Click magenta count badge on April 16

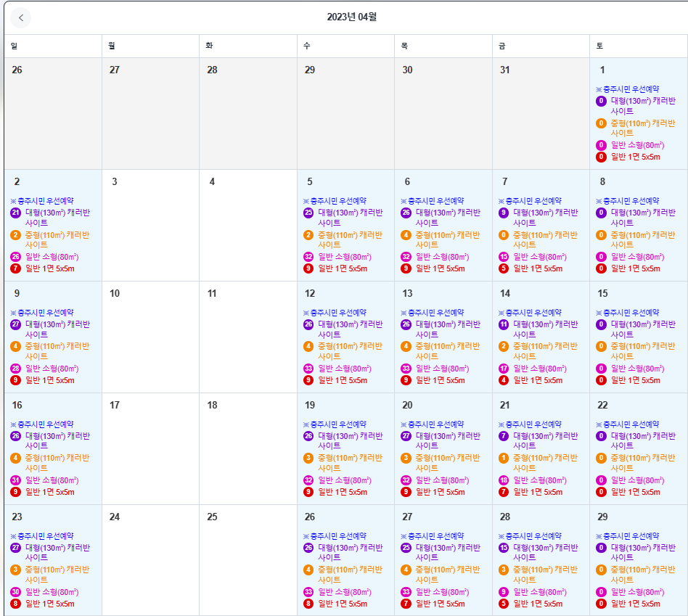click(x=16, y=480)
